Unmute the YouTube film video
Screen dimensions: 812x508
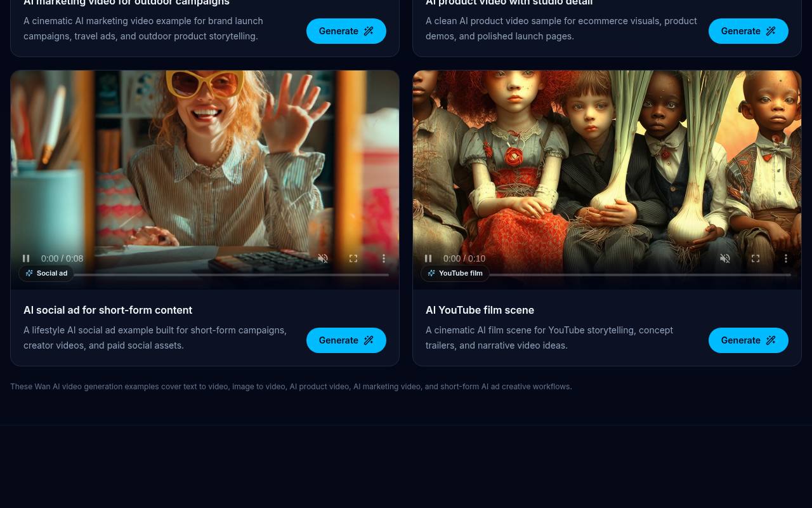coord(725,258)
